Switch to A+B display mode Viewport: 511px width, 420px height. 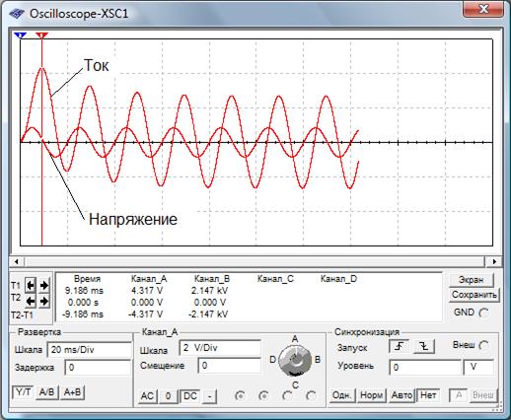73,392
